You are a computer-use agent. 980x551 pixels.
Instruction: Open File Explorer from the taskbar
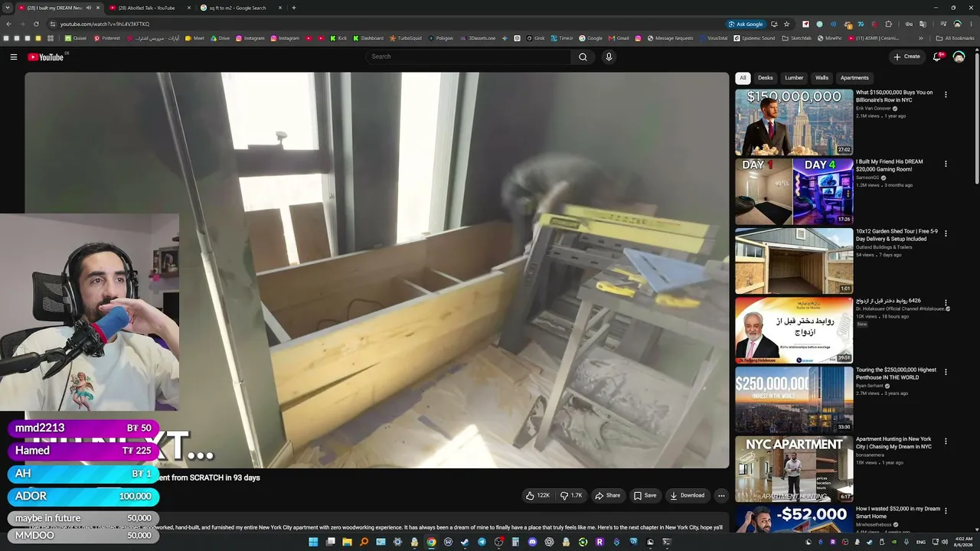pyautogui.click(x=347, y=542)
